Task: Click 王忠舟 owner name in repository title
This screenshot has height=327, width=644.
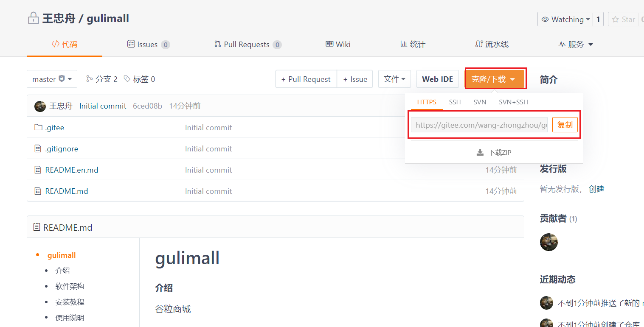Action: (x=59, y=18)
